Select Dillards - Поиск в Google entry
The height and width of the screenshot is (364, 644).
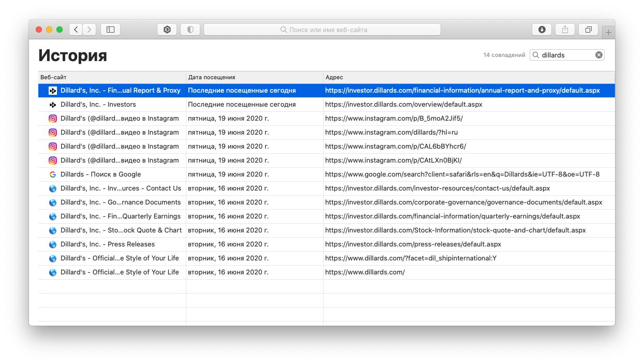coord(100,174)
